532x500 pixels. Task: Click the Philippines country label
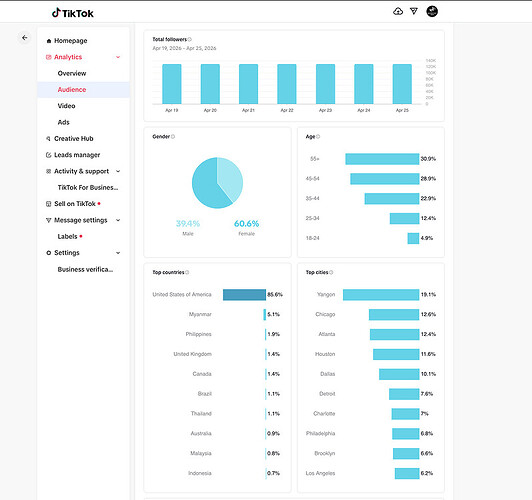click(198, 334)
